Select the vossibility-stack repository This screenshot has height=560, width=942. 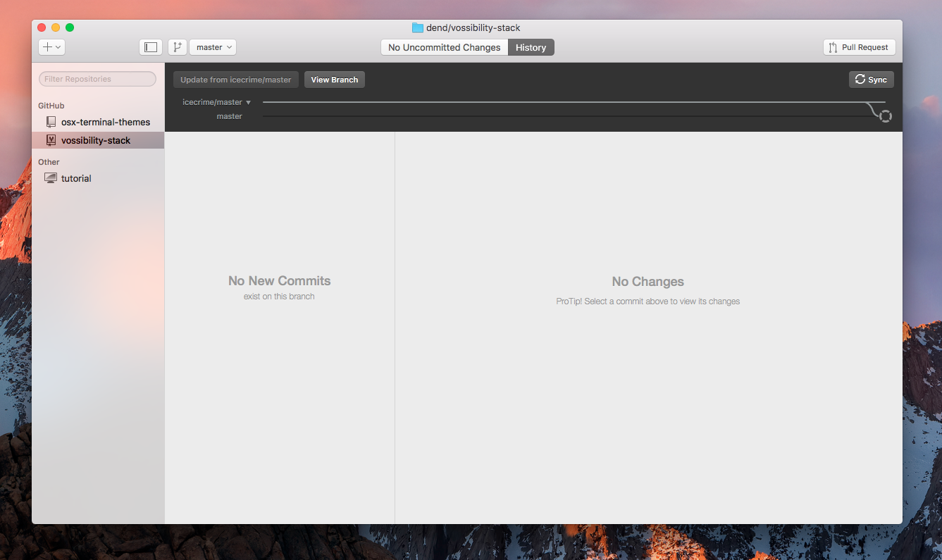(x=98, y=140)
